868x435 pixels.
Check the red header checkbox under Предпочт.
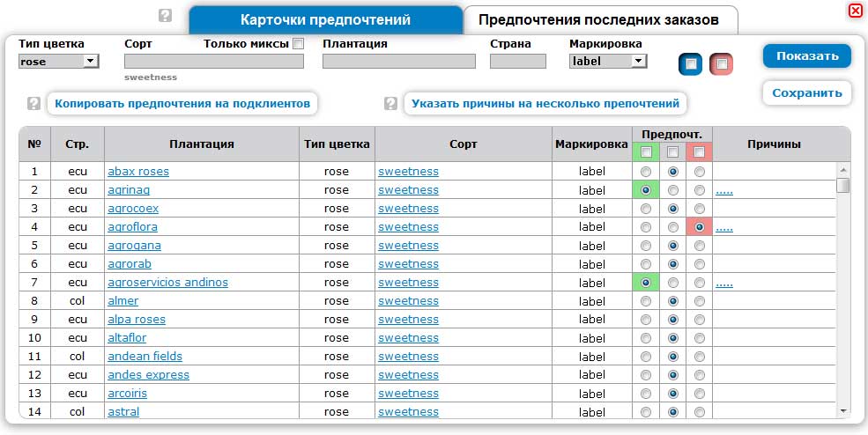point(700,152)
